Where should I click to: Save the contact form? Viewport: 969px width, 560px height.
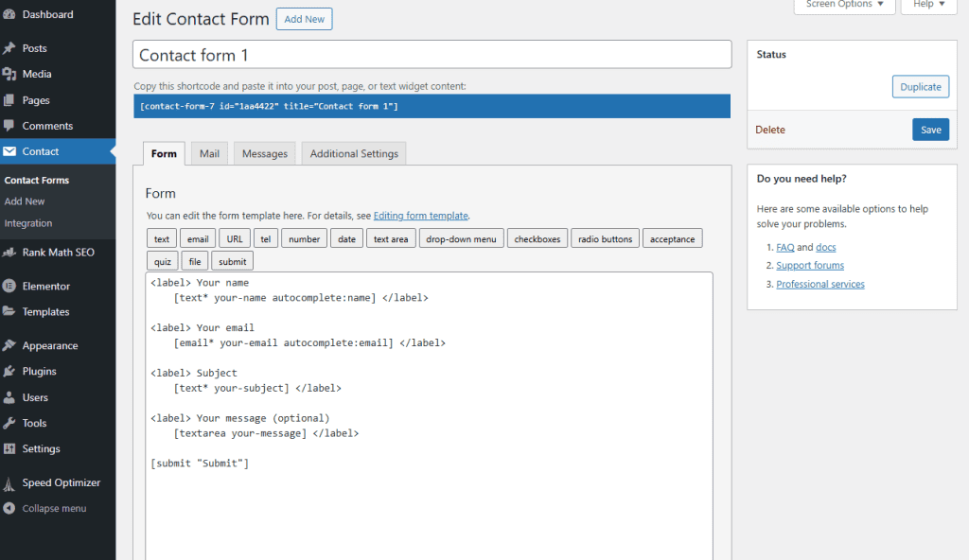click(931, 130)
